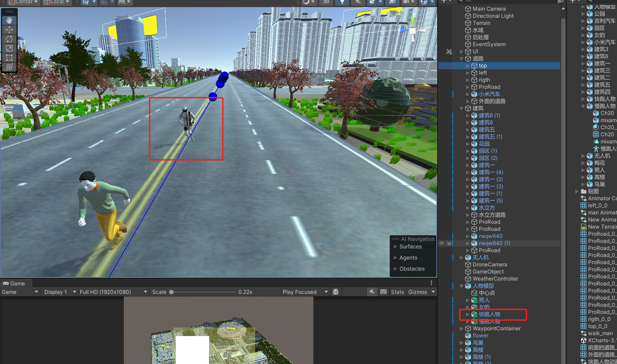The image size is (617, 364).
Task: Select top_0_0 asset in Project panel
Action: coord(597,326)
